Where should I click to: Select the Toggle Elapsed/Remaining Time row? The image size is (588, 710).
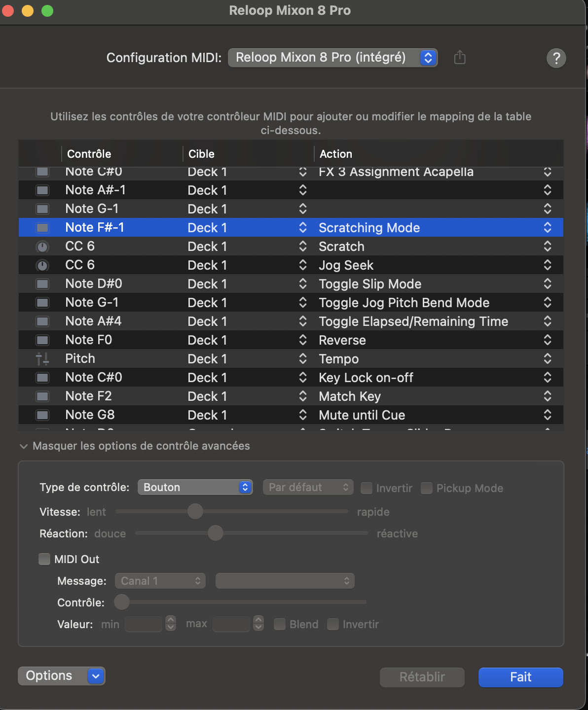click(x=291, y=321)
